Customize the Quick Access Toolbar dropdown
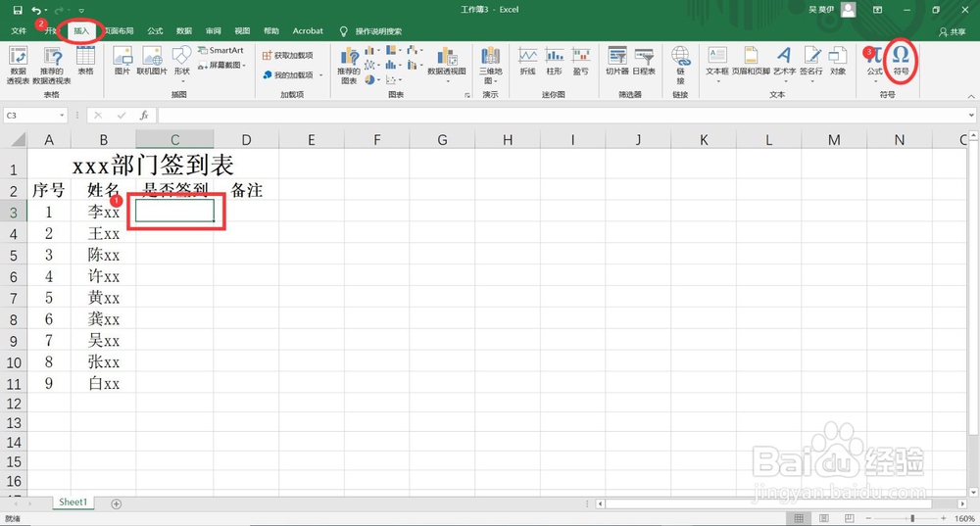This screenshot has width=980, height=526. click(x=81, y=11)
